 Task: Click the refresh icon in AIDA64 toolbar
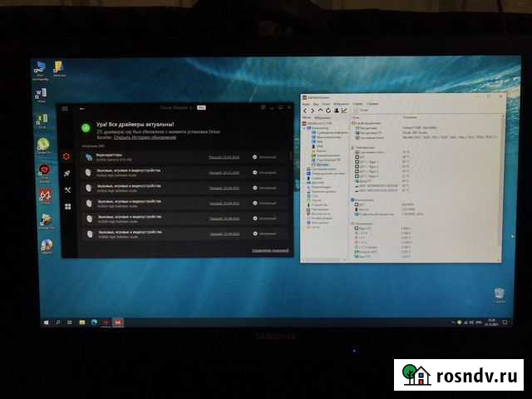(329, 110)
